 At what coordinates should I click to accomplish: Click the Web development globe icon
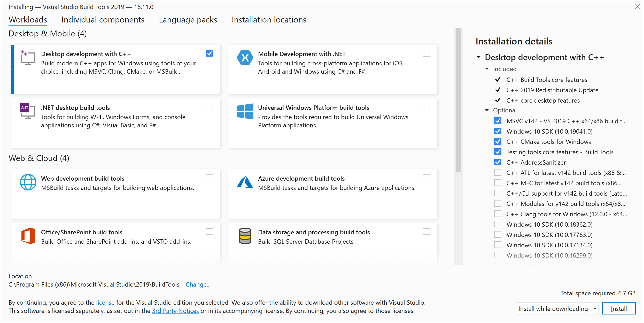tap(28, 182)
